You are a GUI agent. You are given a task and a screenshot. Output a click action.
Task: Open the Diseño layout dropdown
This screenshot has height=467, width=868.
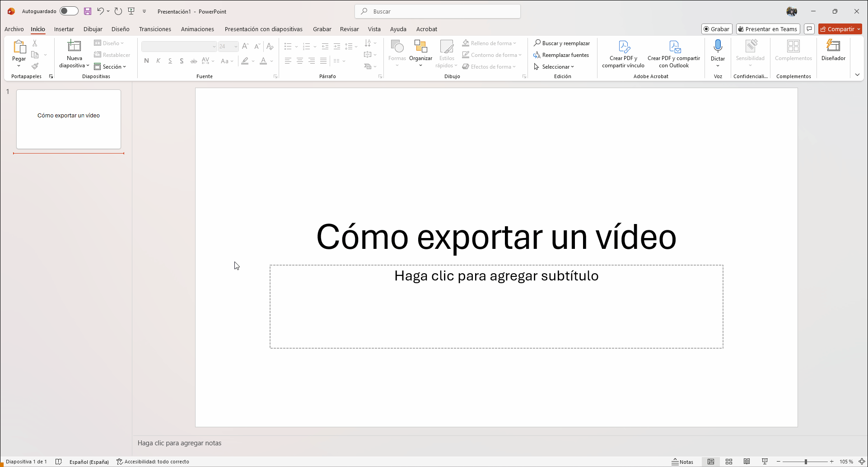pyautogui.click(x=109, y=43)
